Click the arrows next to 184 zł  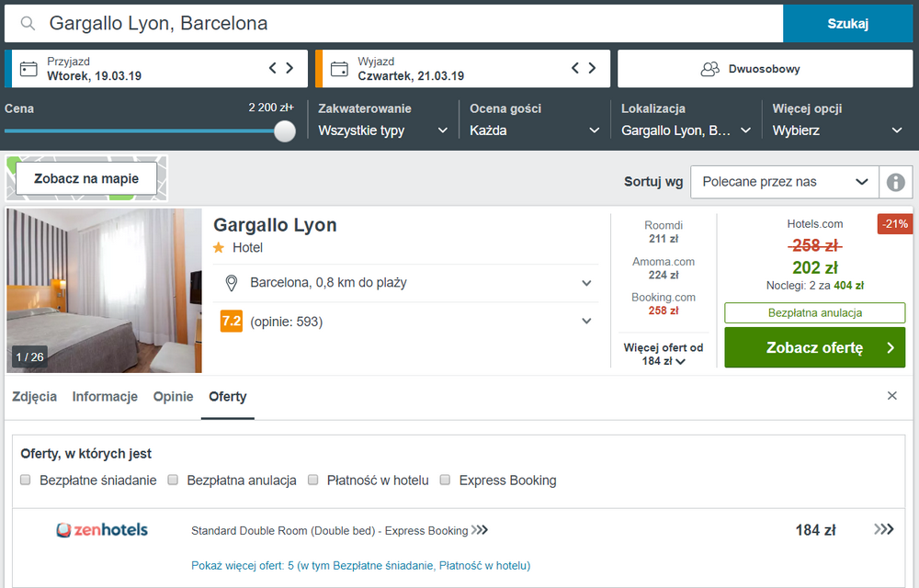click(884, 529)
